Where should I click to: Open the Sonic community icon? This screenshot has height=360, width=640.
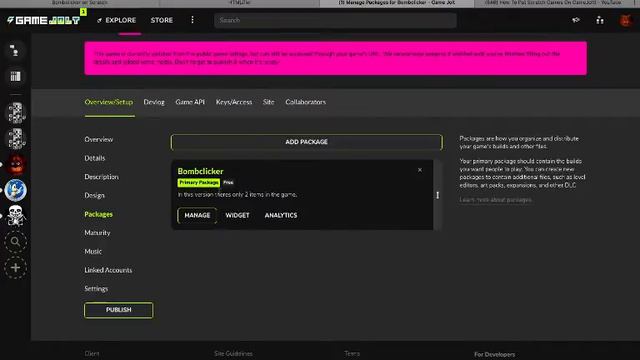(x=16, y=190)
